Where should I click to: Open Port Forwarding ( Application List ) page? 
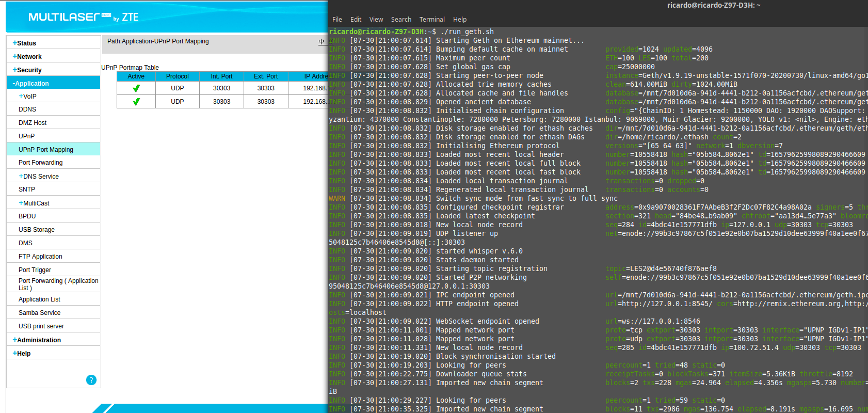[x=58, y=284]
